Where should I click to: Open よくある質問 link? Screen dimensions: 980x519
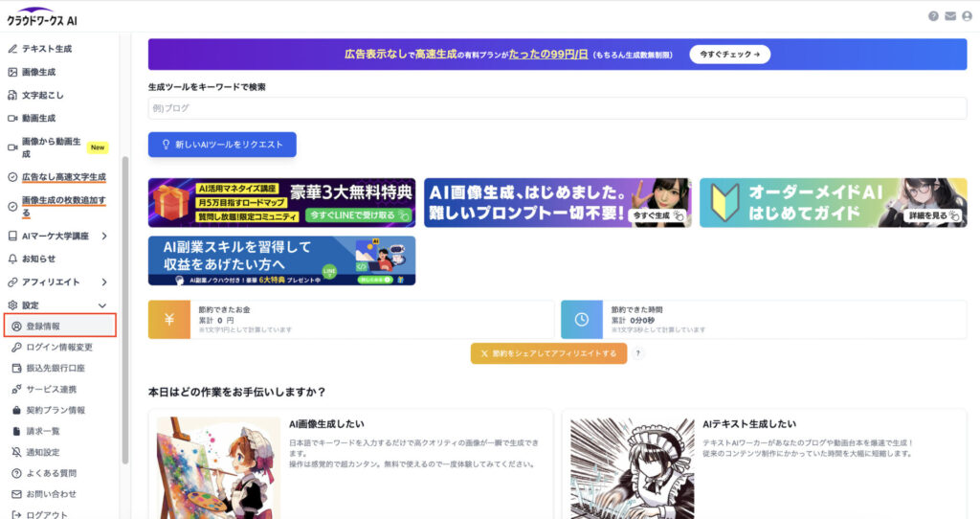tap(52, 473)
